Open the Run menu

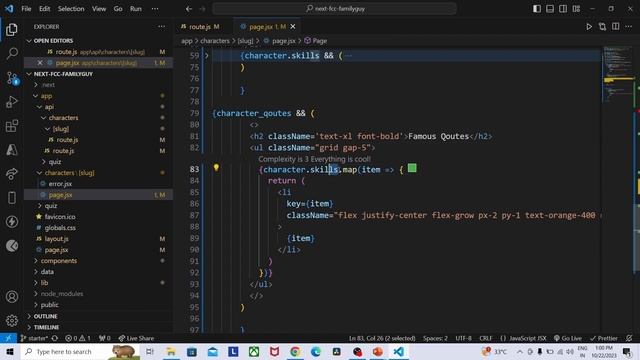(136, 9)
